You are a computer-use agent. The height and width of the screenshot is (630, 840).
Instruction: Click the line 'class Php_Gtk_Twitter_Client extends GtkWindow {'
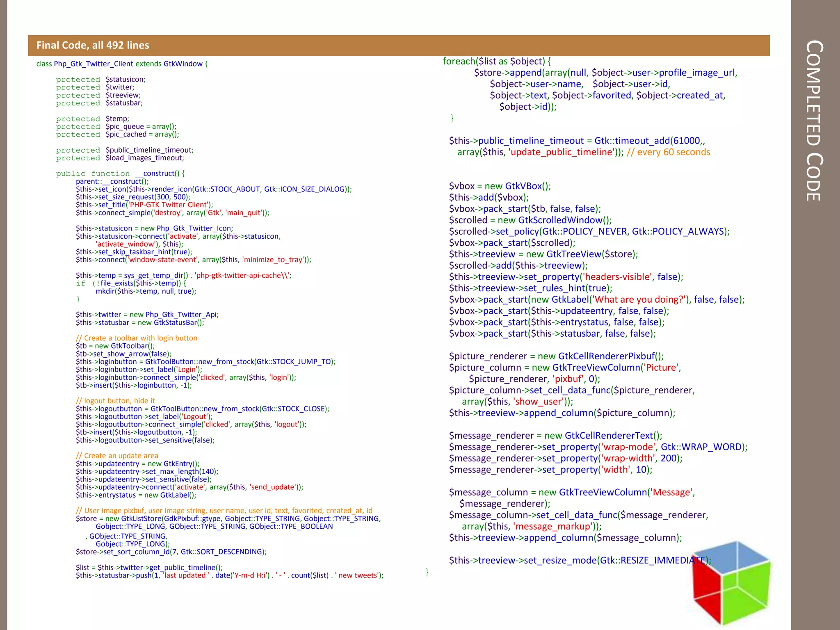point(122,64)
